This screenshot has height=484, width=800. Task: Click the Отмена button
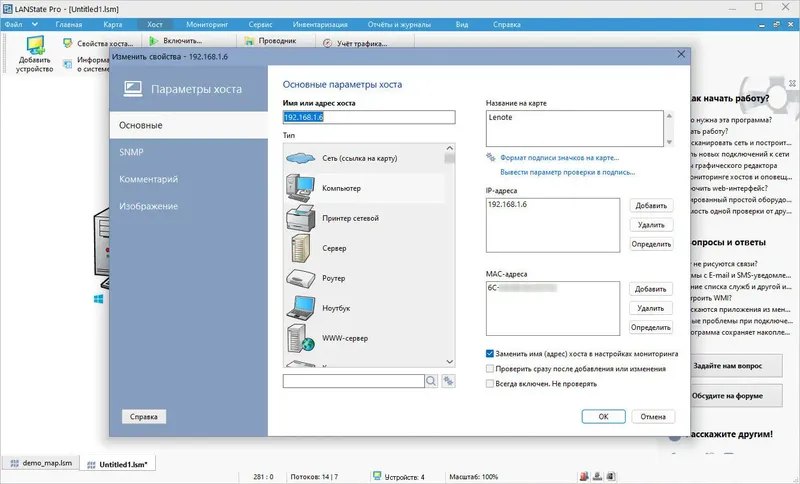click(653, 417)
